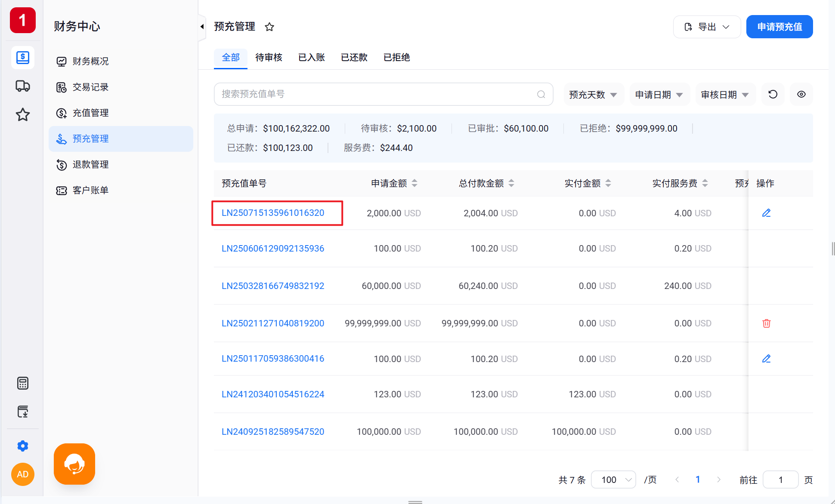Open 财务概况 in the sidebar

[121, 61]
